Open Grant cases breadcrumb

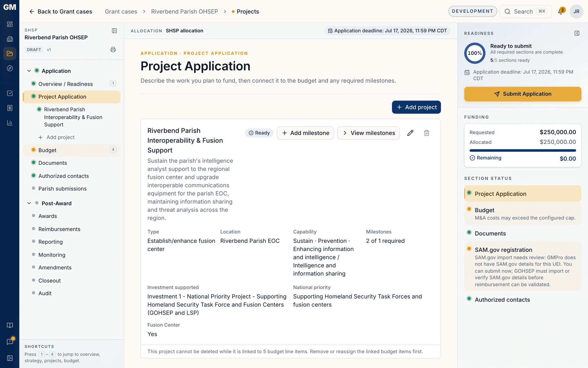[x=121, y=11]
